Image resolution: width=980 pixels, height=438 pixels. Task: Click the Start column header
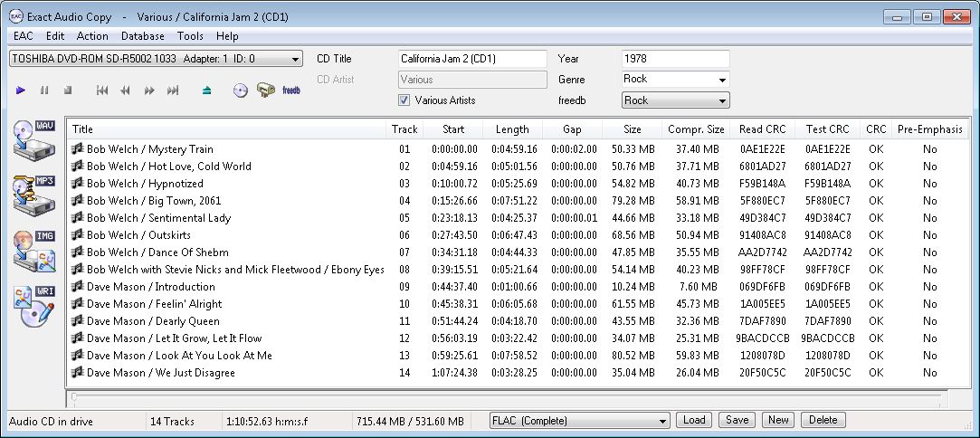(453, 129)
